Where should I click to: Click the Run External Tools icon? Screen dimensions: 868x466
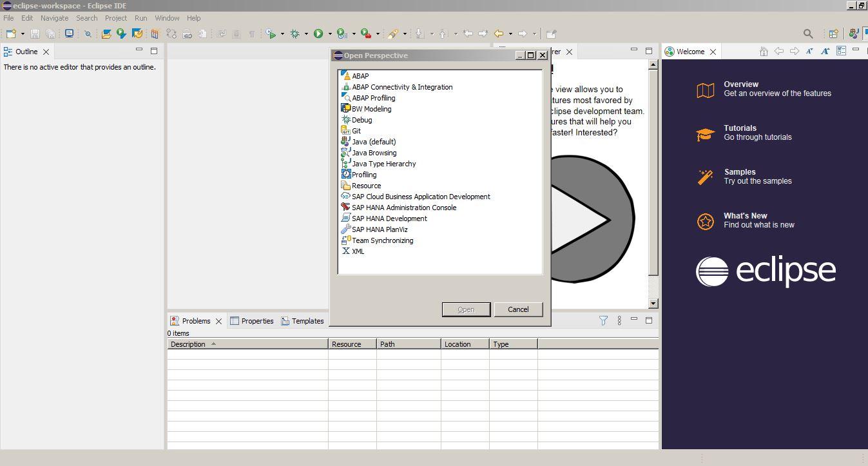click(366, 34)
